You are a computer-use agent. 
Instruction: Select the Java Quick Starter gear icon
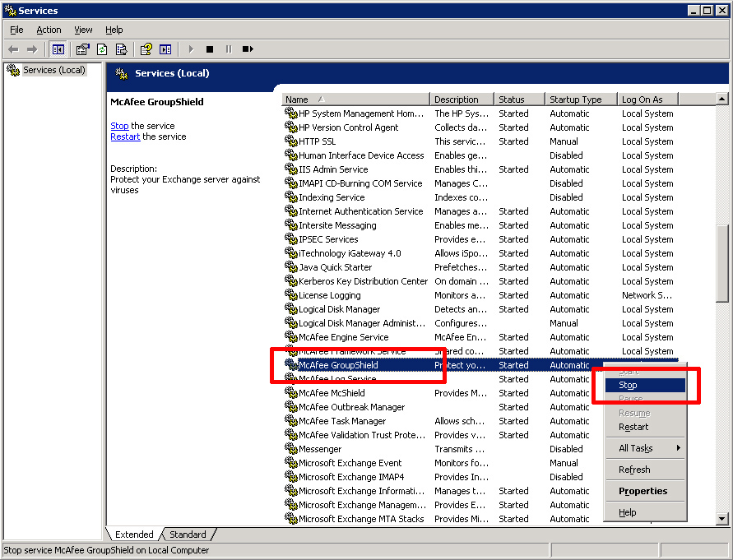(290, 267)
